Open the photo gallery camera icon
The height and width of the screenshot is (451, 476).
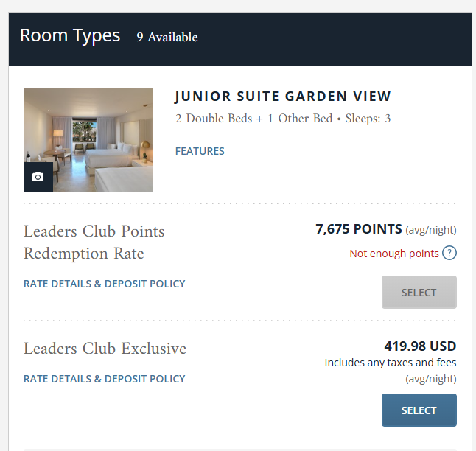pyautogui.click(x=38, y=177)
